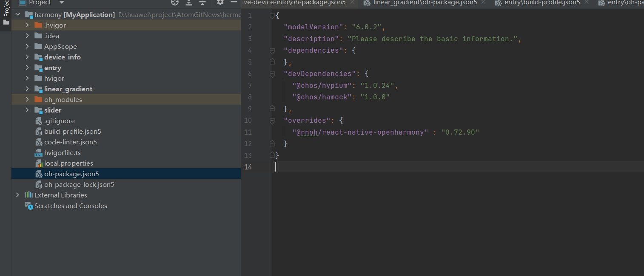Click the Collapse All toolbar icon

pos(202,3)
